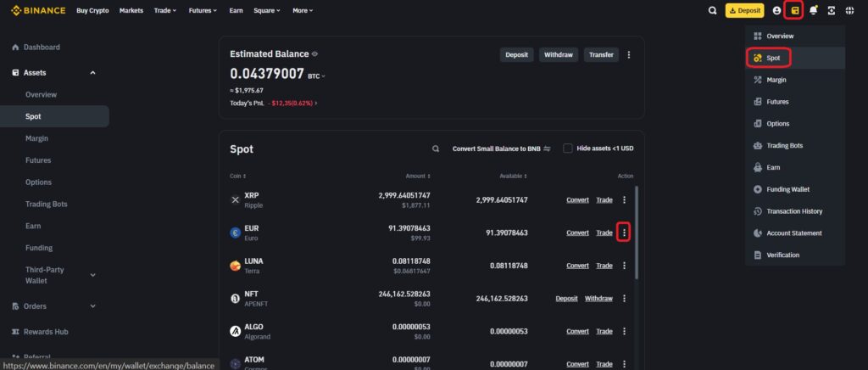
Task: Click the EUR coin icon
Action: pos(236,233)
